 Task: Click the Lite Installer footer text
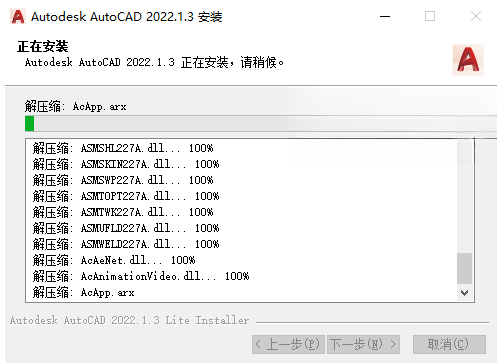(129, 320)
